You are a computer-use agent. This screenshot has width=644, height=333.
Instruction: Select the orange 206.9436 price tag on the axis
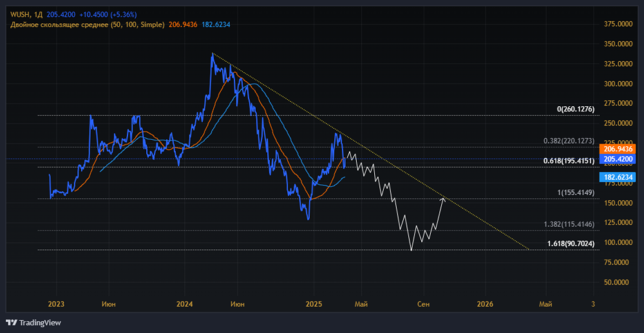click(618, 148)
